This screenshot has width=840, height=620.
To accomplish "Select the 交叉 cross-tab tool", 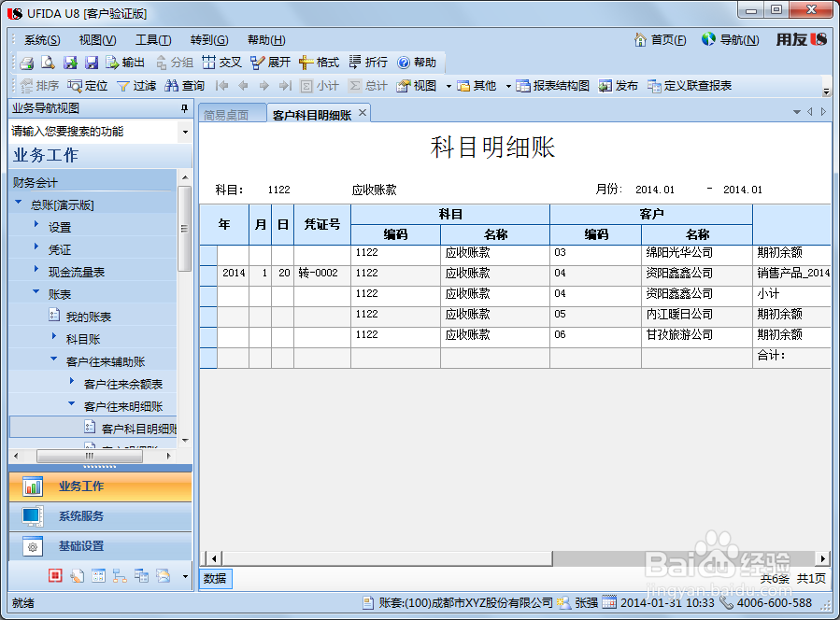I will (221, 63).
